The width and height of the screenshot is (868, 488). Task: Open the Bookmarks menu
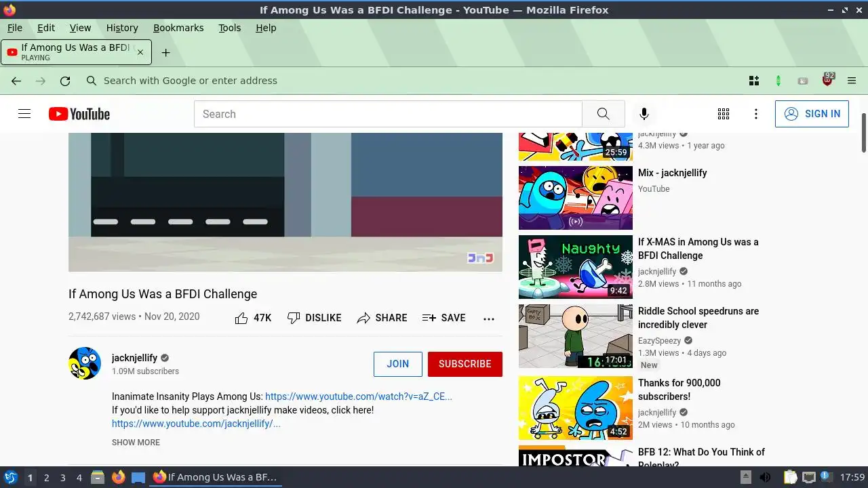click(x=178, y=28)
